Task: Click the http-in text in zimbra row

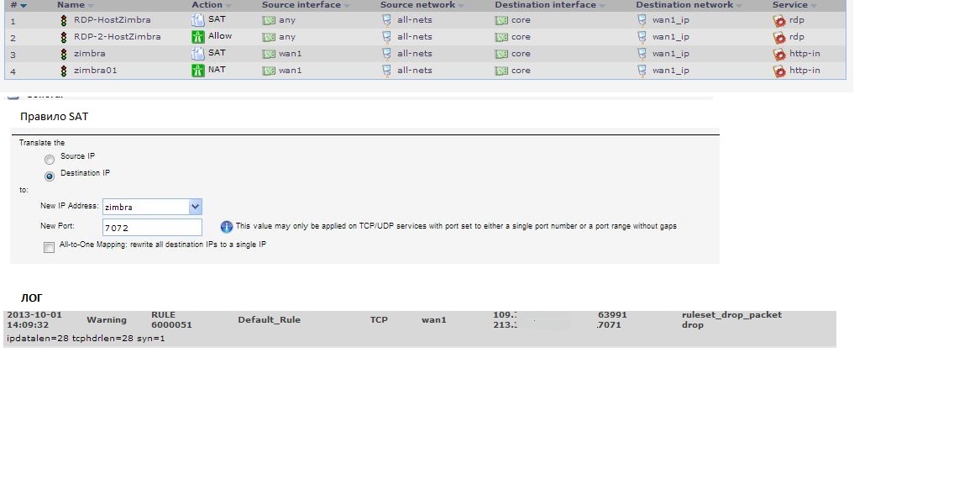Action: (804, 54)
